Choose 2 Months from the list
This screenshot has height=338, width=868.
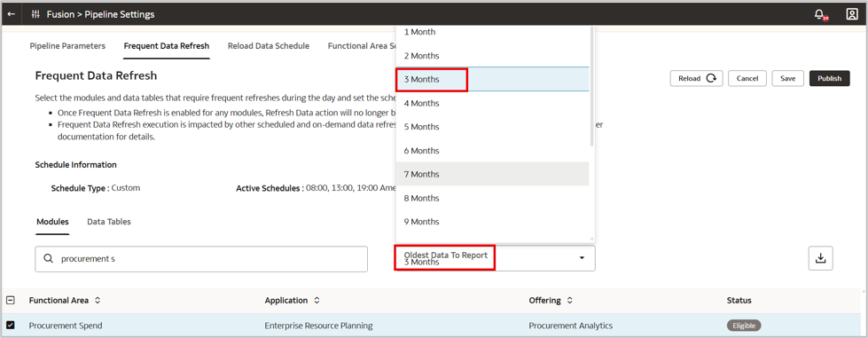492,55
